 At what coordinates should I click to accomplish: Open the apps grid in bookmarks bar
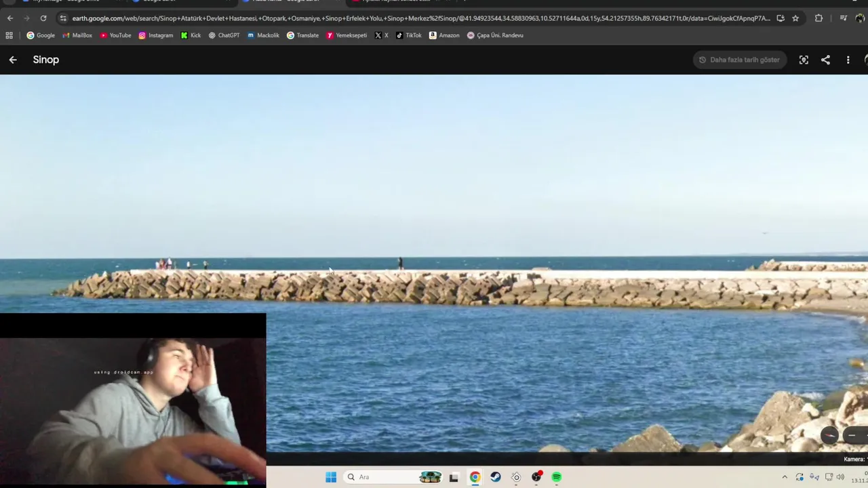[9, 35]
